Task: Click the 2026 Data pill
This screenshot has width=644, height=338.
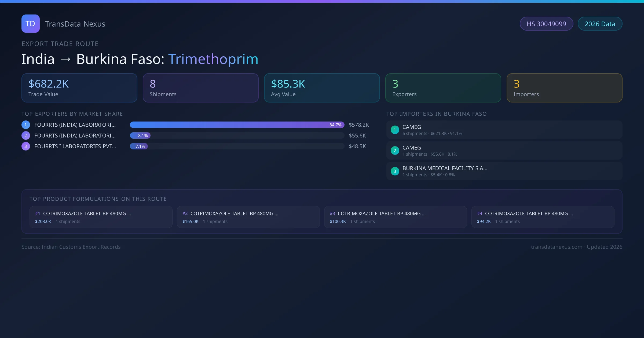Action: (x=600, y=24)
